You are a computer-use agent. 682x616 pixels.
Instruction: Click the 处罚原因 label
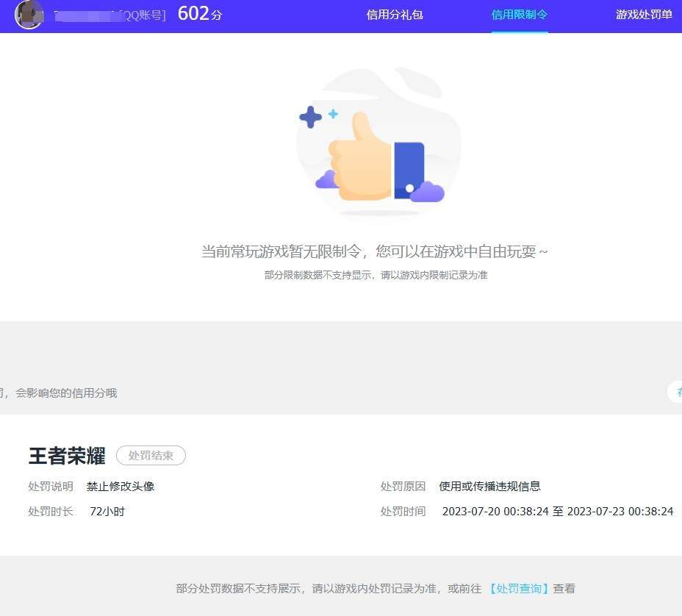[x=403, y=487]
